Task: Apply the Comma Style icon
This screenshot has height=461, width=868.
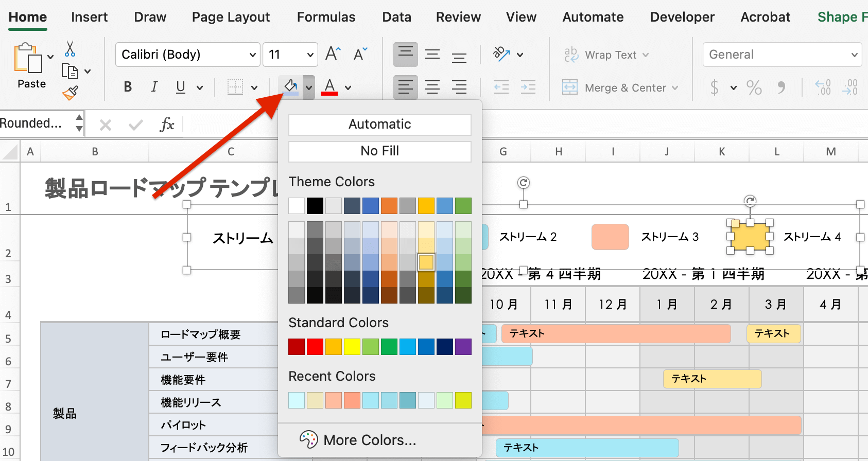Action: click(x=781, y=87)
